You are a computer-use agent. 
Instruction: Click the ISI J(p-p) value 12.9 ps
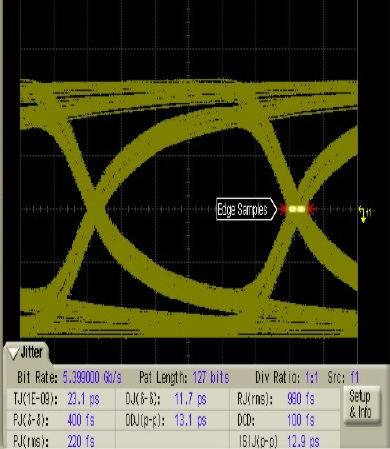303,442
